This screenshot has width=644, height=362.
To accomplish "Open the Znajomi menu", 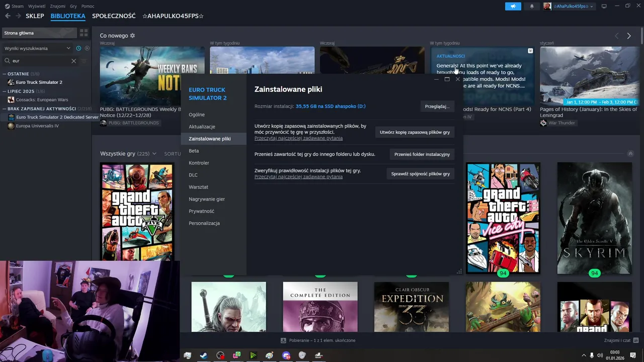I will click(58, 6).
